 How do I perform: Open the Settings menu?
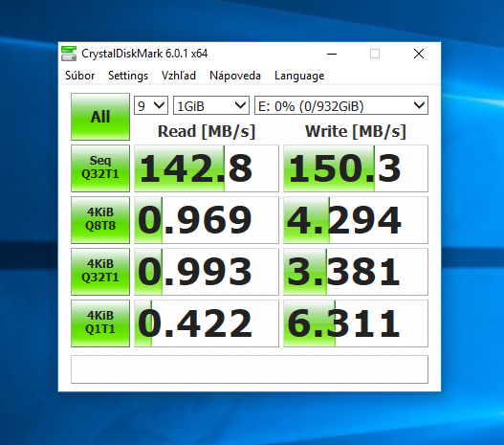128,76
